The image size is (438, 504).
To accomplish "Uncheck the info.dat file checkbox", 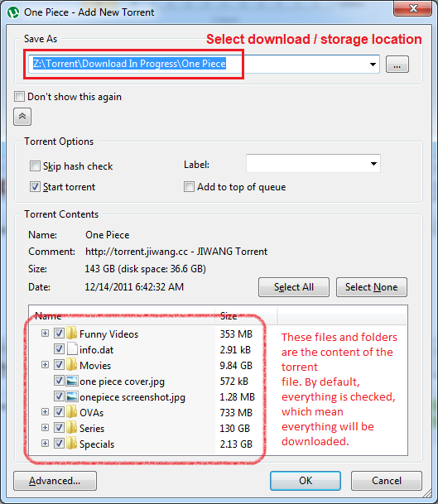I will pos(59,348).
